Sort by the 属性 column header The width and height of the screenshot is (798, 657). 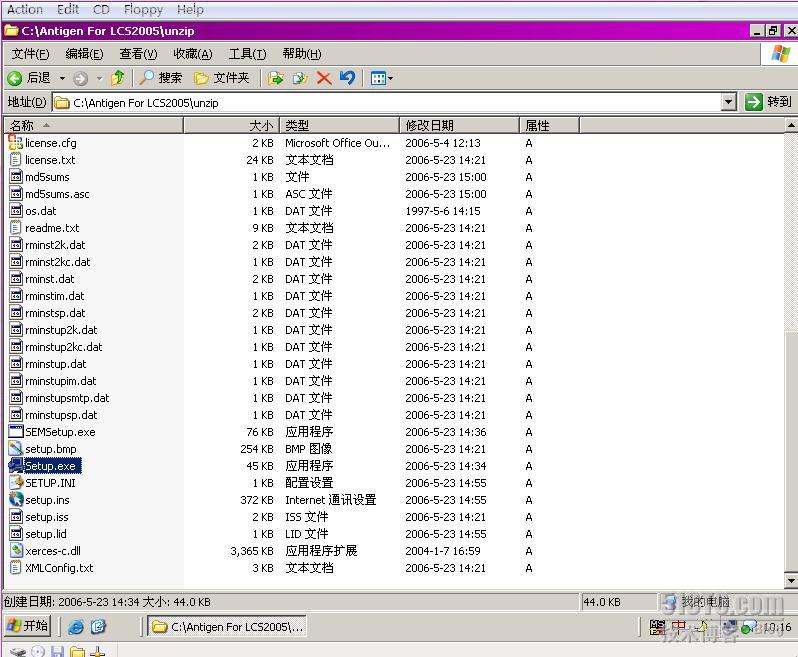[x=549, y=125]
